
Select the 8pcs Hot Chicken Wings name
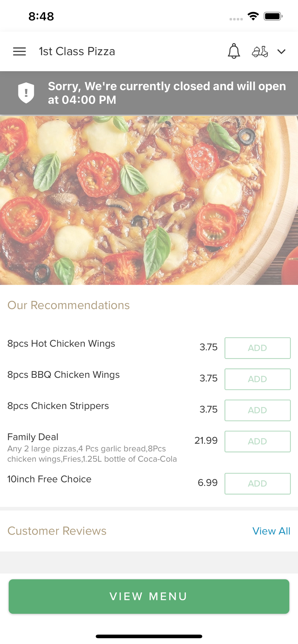(61, 344)
